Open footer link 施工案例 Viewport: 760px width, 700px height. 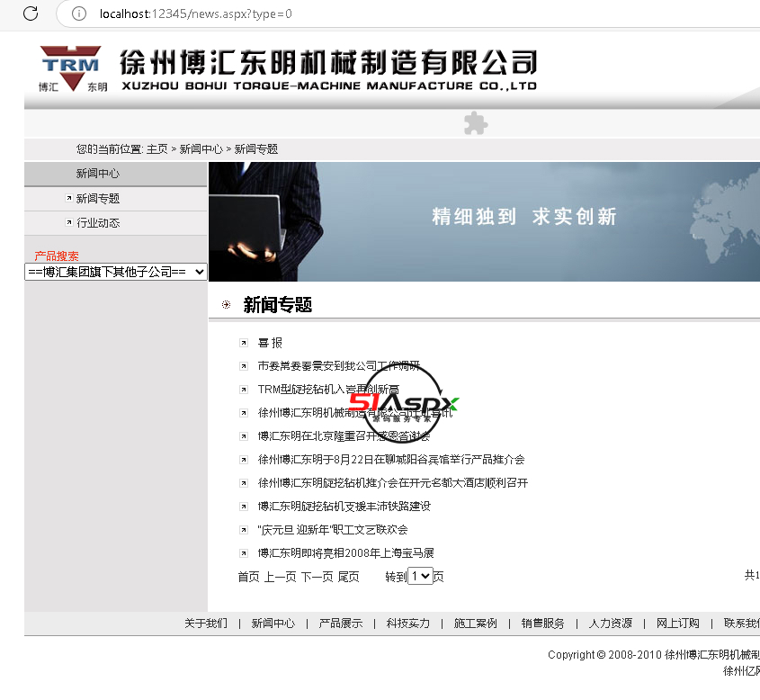[476, 624]
